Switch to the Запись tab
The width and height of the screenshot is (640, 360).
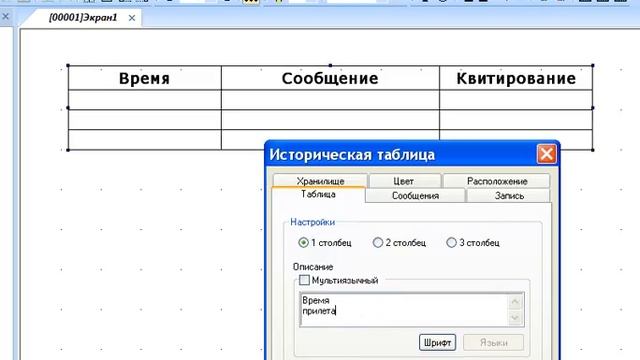[509, 196]
